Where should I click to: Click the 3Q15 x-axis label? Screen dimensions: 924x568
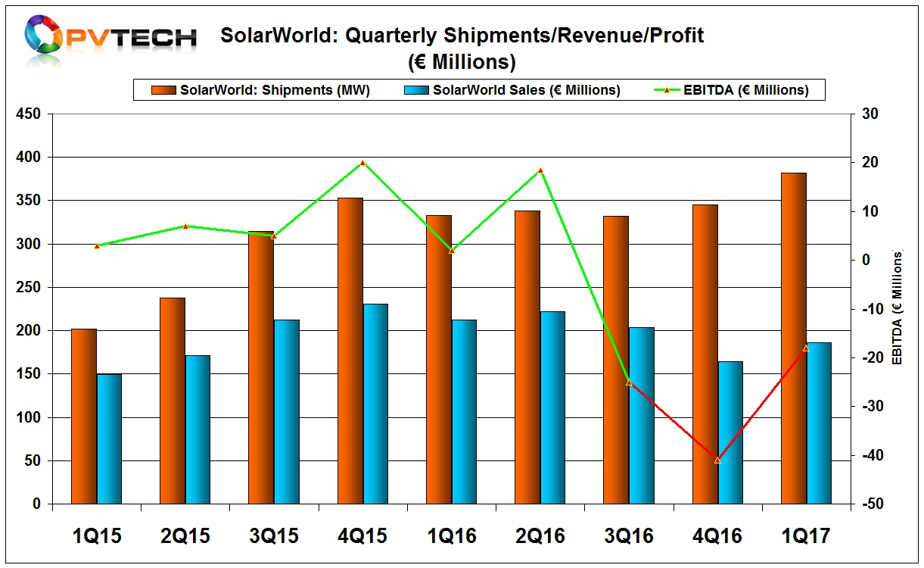point(273,536)
